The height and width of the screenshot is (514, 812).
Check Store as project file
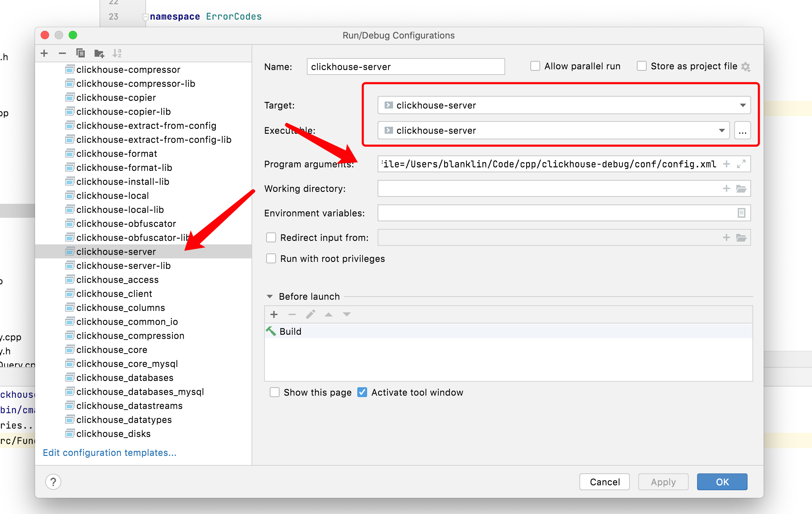641,66
